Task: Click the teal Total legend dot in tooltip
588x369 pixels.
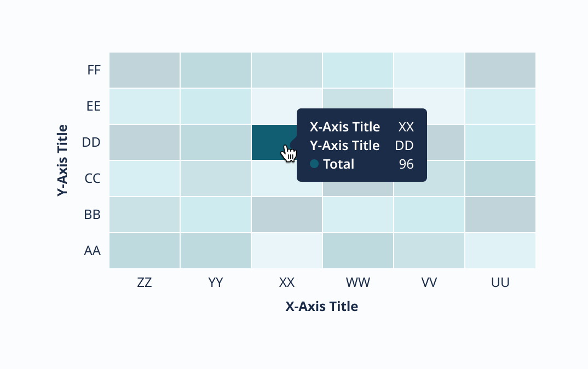Action: (x=314, y=164)
